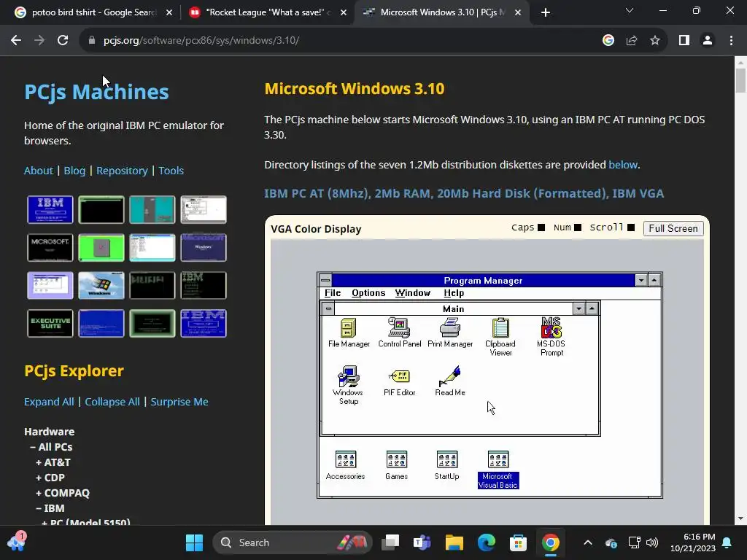The width and height of the screenshot is (747, 560).
Task: Open Chrome's side panel icon
Action: (684, 41)
